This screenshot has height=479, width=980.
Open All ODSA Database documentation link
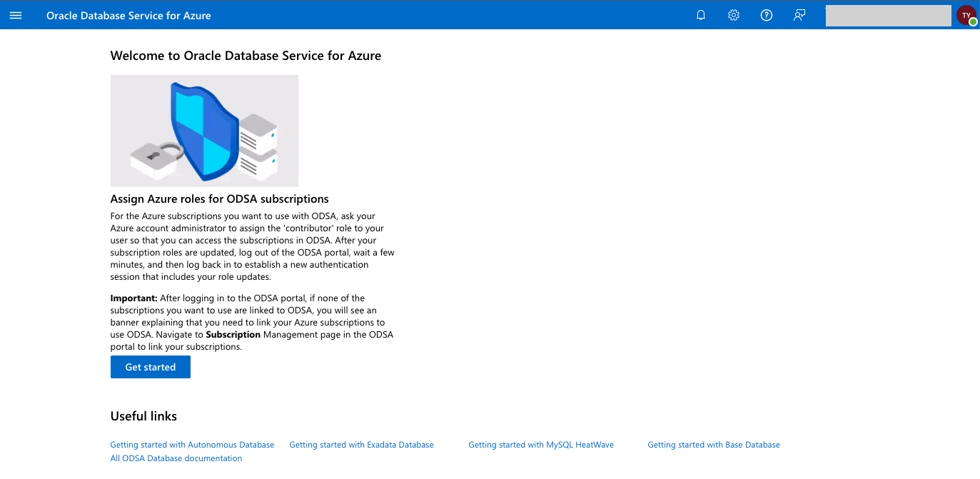176,458
